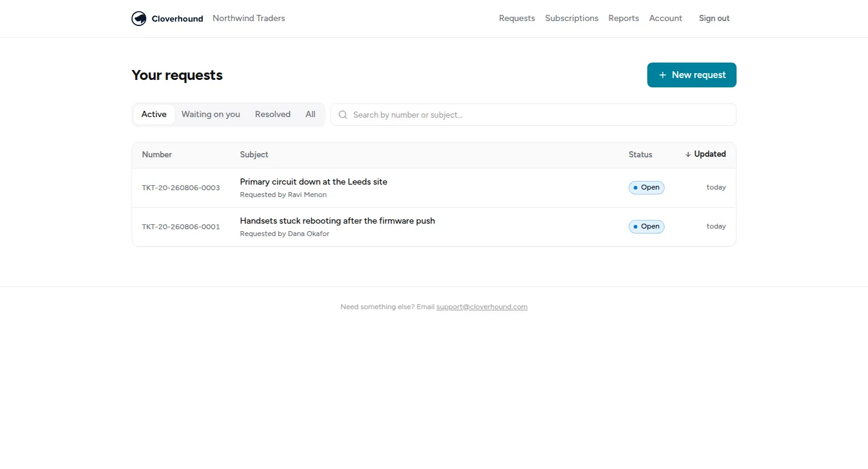Click the search magnifier icon
Image resolution: width=868 pixels, height=469 pixels.
point(343,115)
